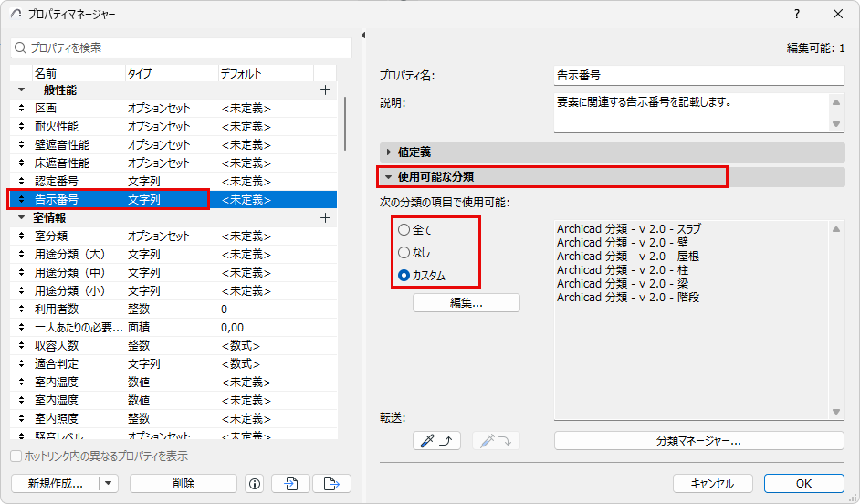Click the reorder handle of 収容人数 row

pyautogui.click(x=21, y=345)
